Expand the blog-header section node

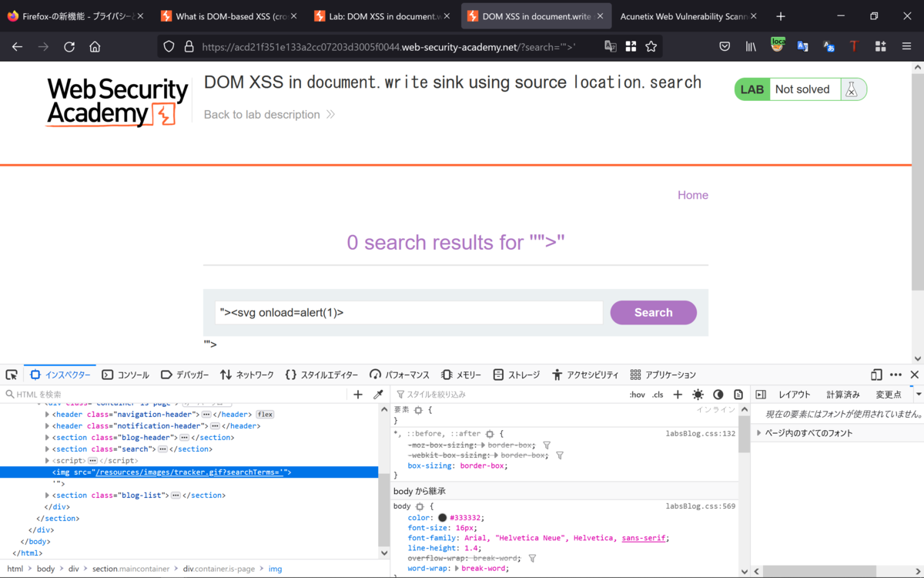[x=47, y=438]
